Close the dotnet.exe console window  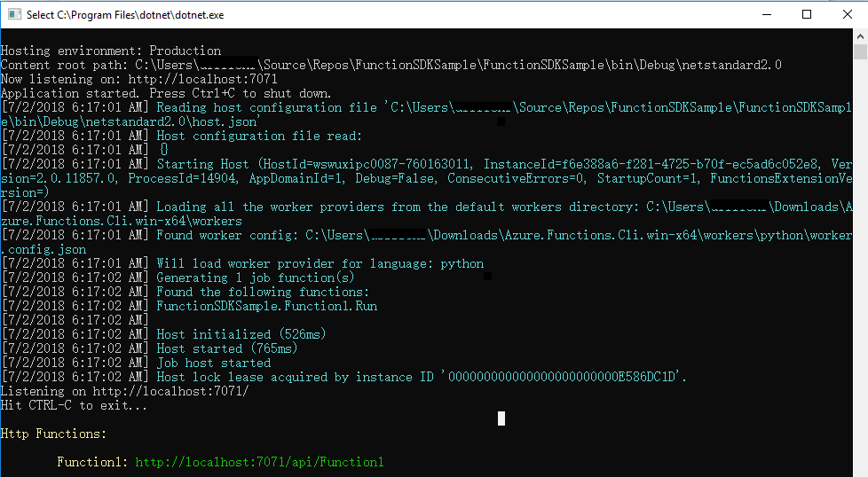[x=847, y=14]
